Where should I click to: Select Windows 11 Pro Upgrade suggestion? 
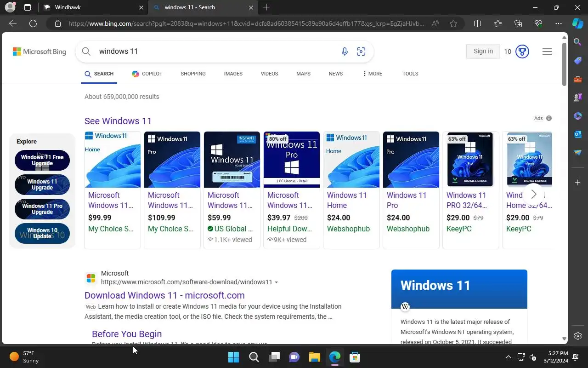(42, 209)
